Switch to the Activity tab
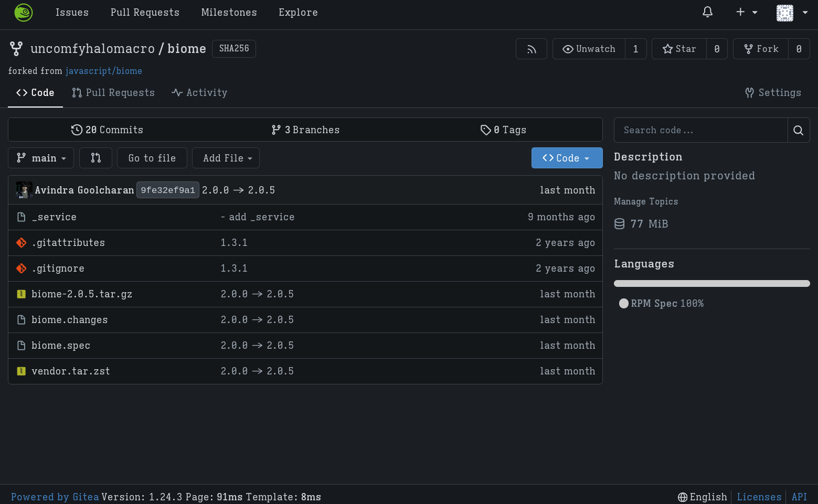This screenshot has width=818, height=504. click(x=199, y=93)
